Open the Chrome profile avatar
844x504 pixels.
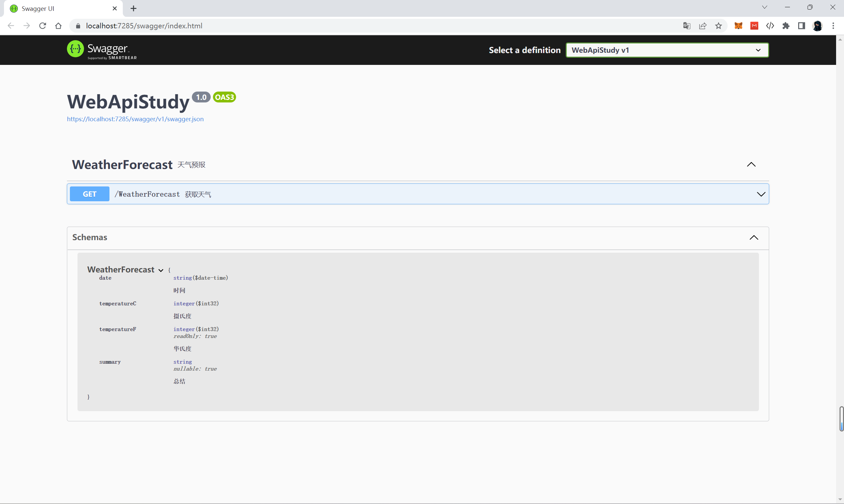tap(818, 26)
